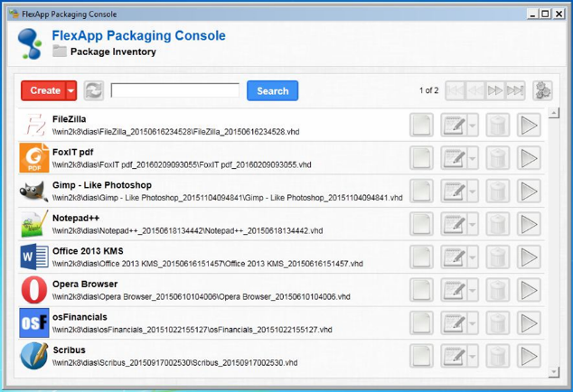Select the FileZilla package name
573x392 pixels.
pos(69,119)
